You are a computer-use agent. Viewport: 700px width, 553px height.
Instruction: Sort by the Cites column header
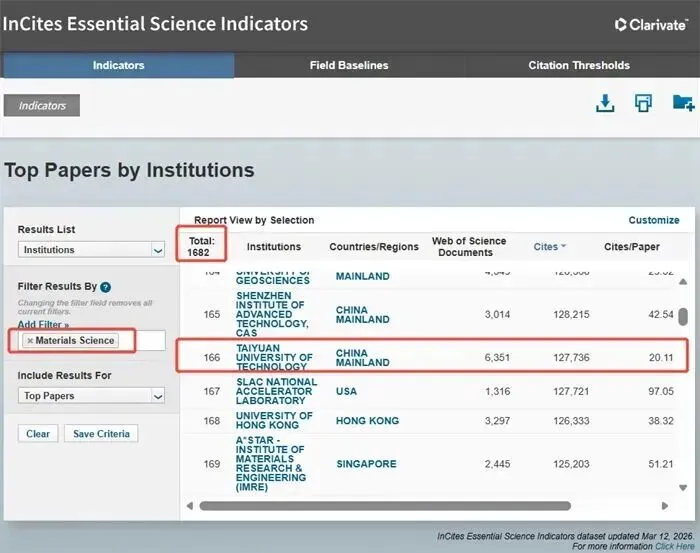pyautogui.click(x=549, y=247)
